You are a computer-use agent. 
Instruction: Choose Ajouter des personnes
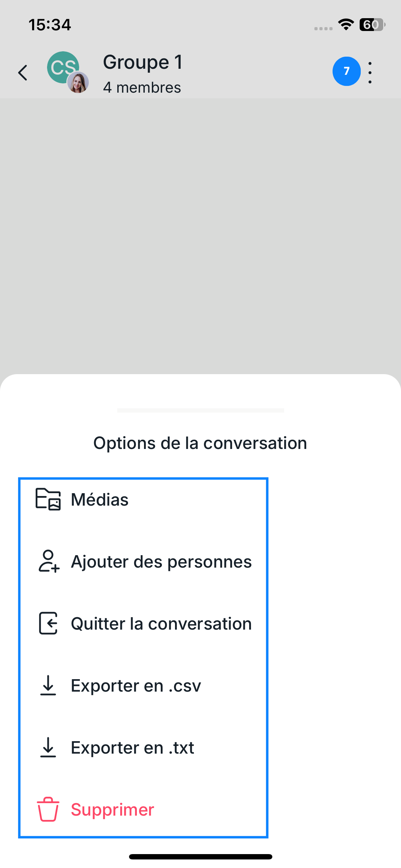[x=161, y=562]
